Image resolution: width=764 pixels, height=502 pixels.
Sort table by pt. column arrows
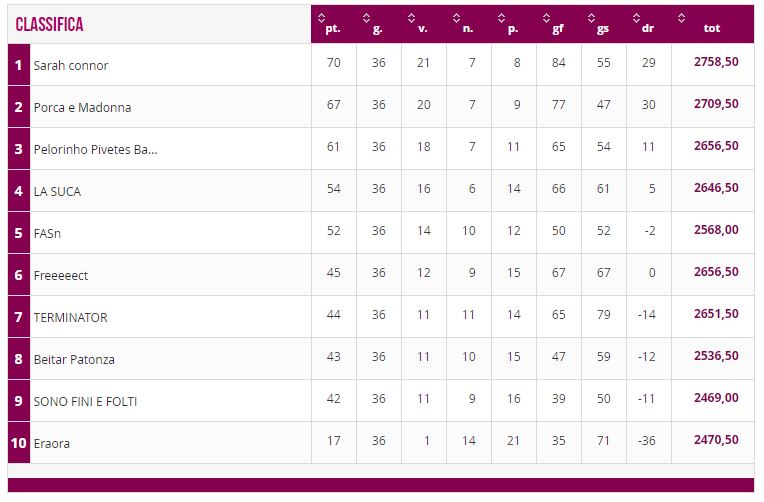tap(321, 18)
